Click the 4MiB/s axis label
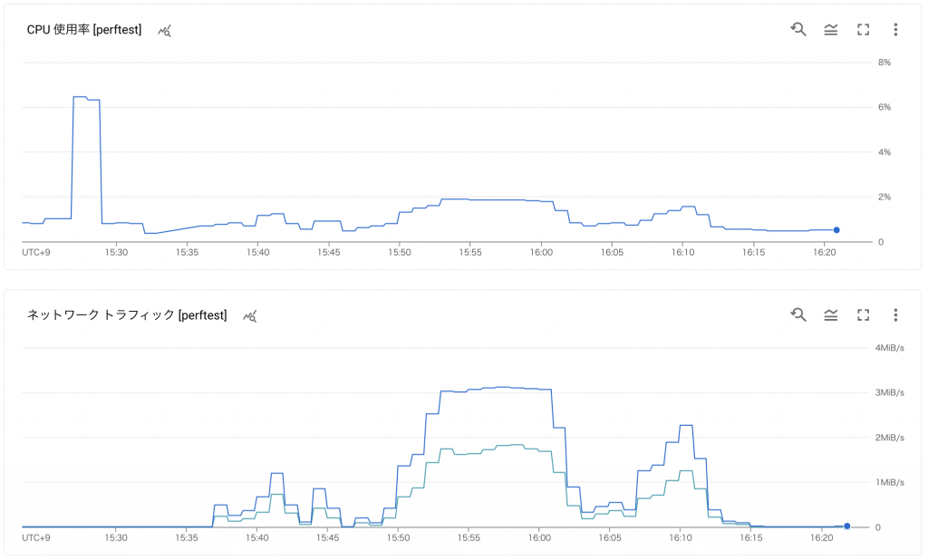Image resolution: width=928 pixels, height=560 pixels. tap(889, 346)
